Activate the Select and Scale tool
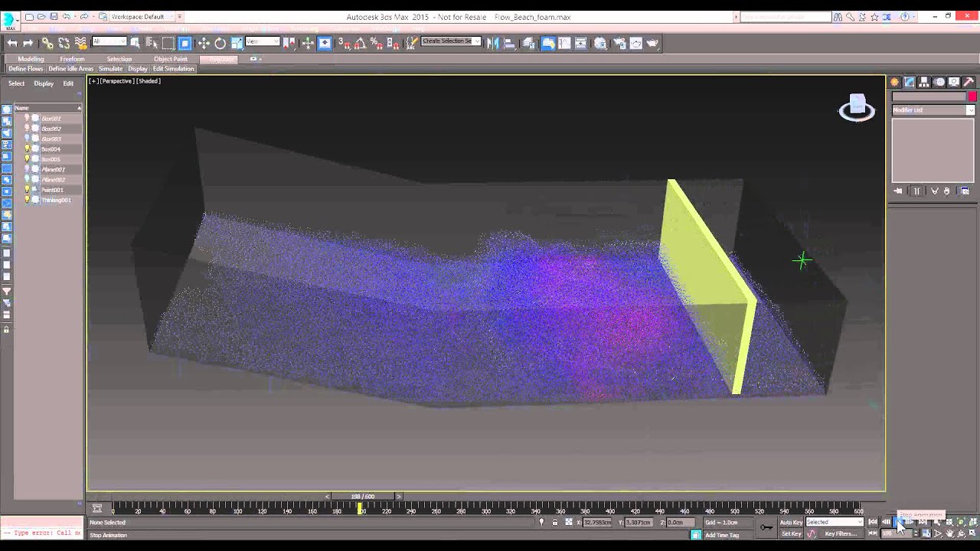The width and height of the screenshot is (980, 551). click(237, 44)
